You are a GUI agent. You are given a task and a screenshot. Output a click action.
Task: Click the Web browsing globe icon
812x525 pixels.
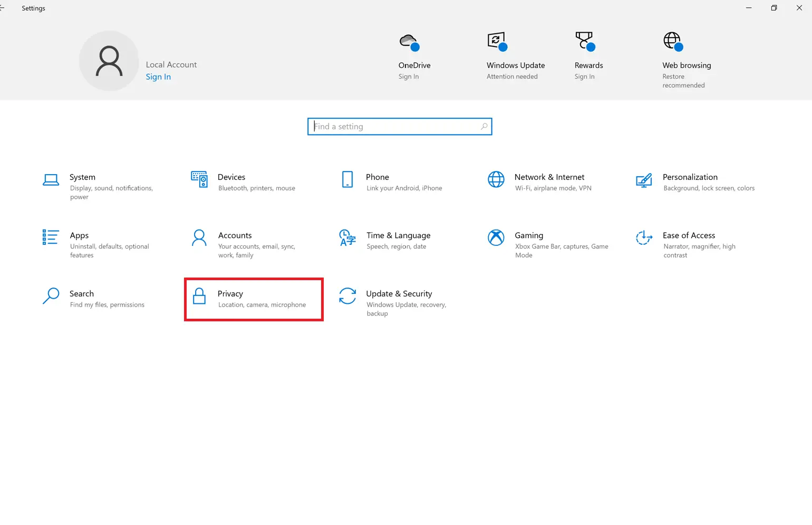(x=673, y=42)
